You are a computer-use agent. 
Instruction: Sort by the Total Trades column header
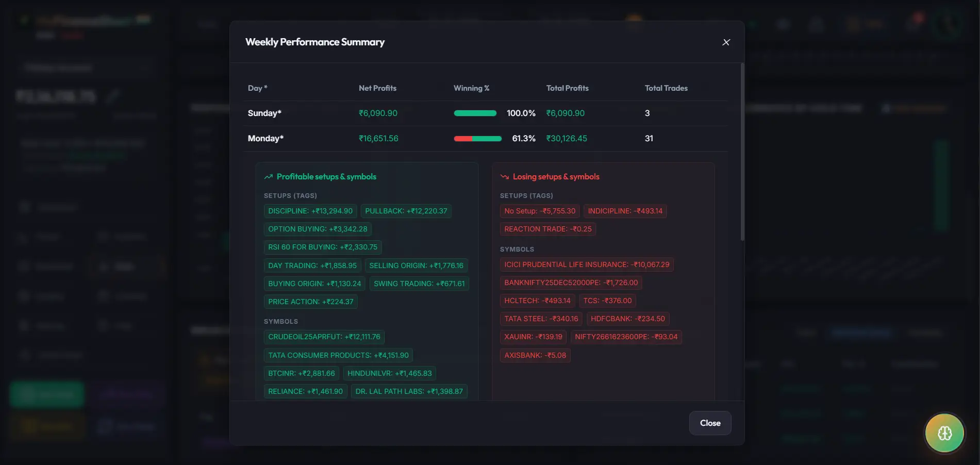pyautogui.click(x=666, y=88)
